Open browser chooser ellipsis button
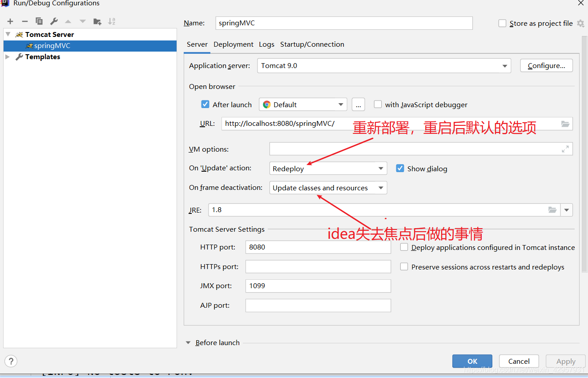This screenshot has width=588, height=378. [x=358, y=105]
